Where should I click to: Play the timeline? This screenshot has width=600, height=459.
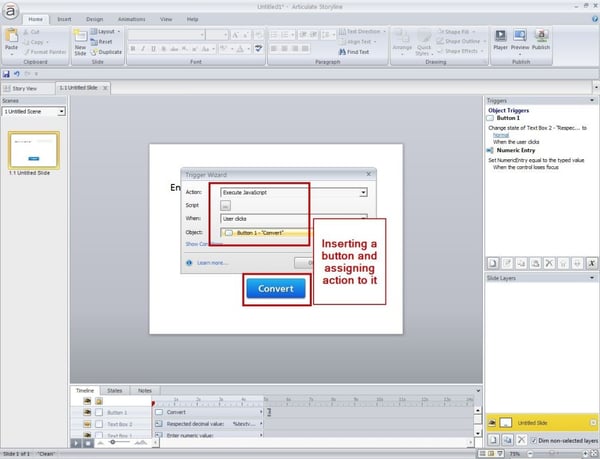click(76, 443)
